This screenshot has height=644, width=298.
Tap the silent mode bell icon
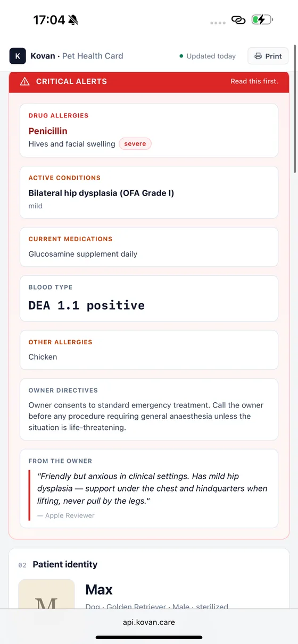73,20
